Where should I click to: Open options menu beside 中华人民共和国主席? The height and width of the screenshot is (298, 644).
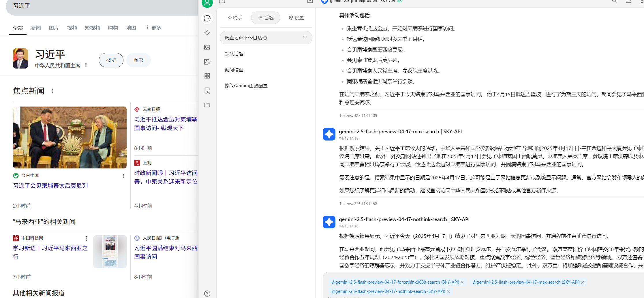(x=86, y=65)
